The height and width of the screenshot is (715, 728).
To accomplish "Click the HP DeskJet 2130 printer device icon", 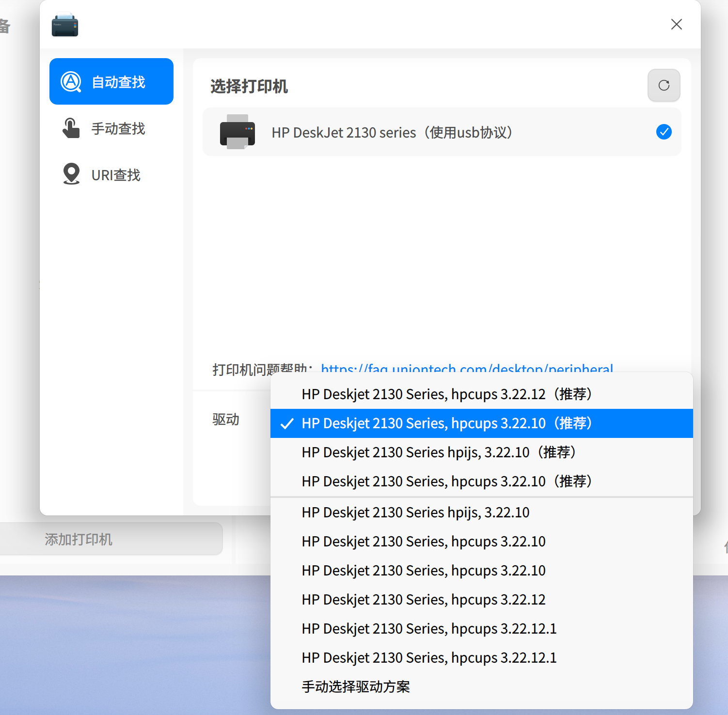I will 237,132.
